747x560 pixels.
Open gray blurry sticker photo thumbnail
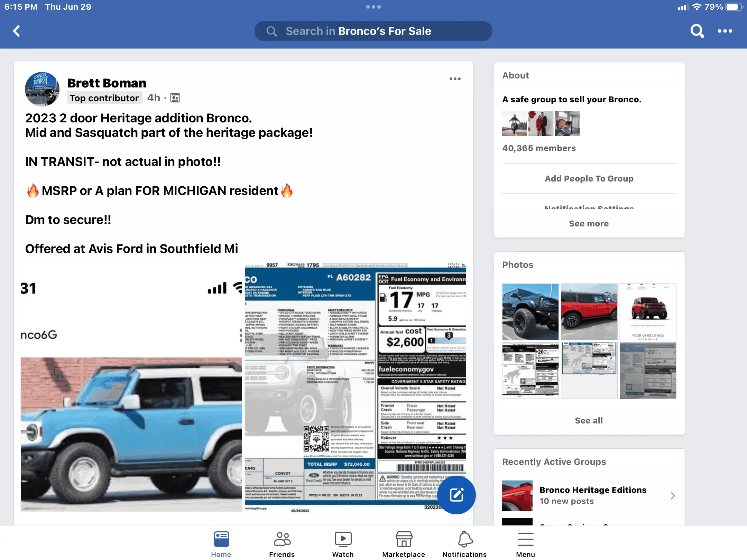point(648,371)
